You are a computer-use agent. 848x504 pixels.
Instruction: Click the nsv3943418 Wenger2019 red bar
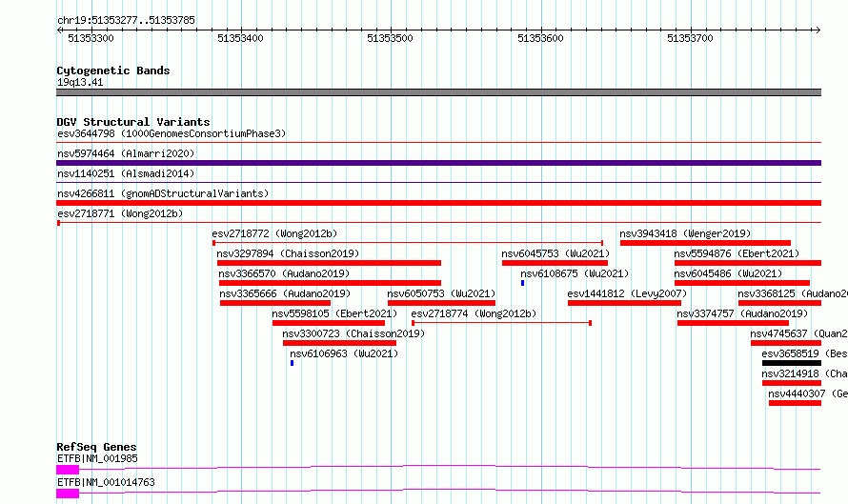705,243
